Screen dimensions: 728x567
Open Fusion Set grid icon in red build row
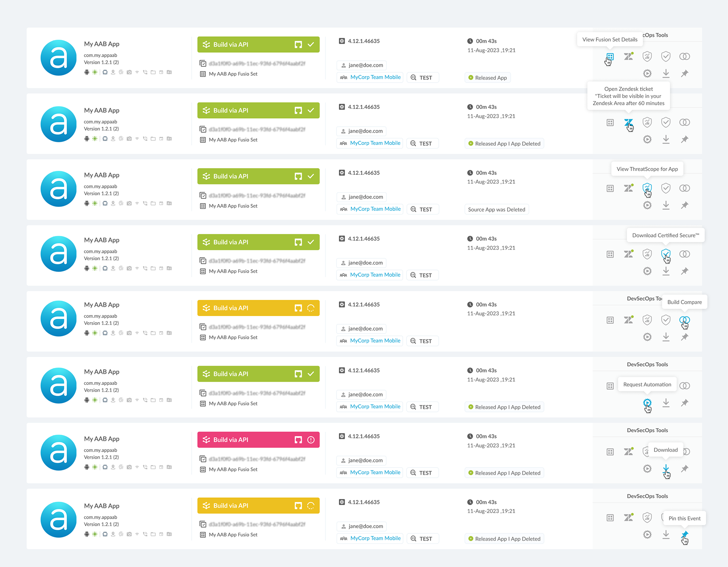tap(610, 452)
